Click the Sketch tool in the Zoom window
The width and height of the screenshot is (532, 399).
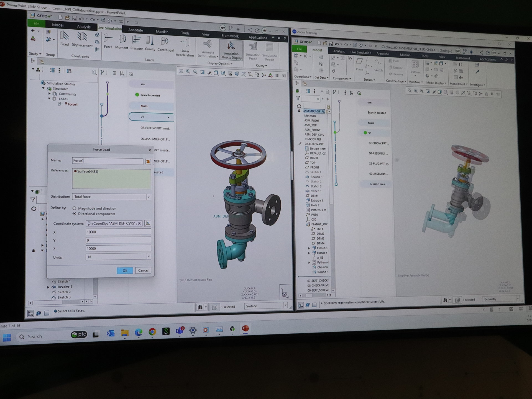(378, 65)
